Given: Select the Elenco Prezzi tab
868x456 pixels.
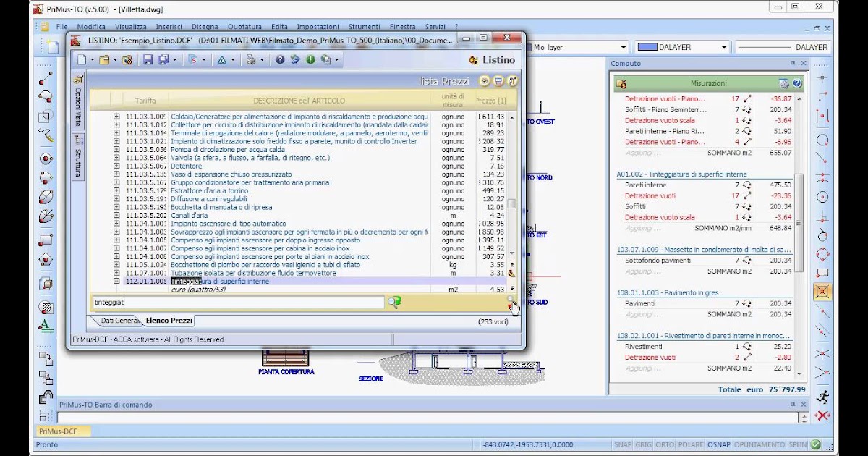Looking at the screenshot, I should 169,320.
